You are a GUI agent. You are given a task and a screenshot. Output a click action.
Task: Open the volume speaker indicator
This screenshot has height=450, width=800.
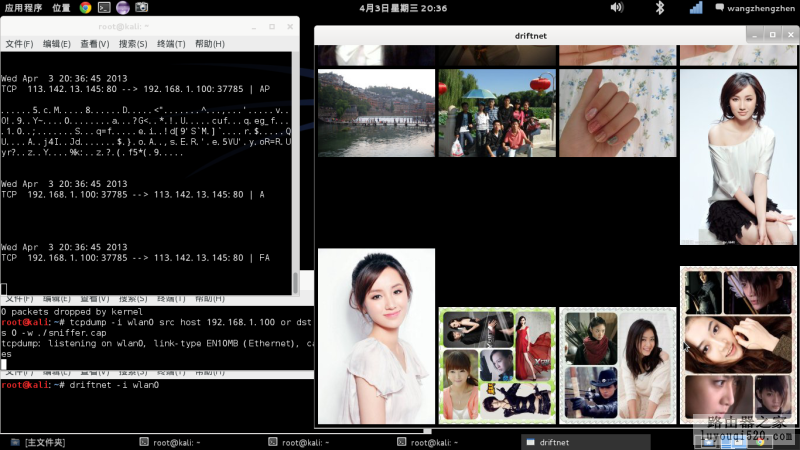click(x=617, y=7)
